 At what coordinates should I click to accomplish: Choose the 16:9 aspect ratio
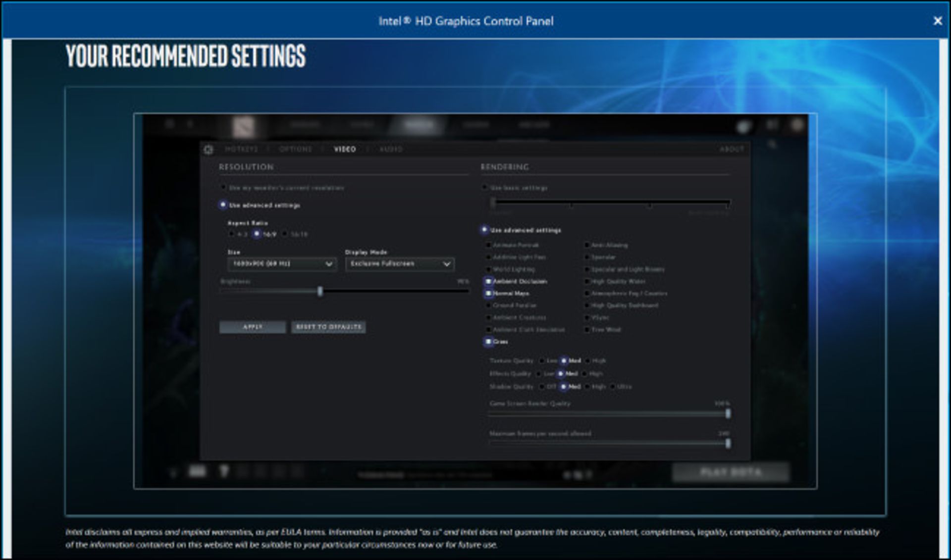click(257, 234)
